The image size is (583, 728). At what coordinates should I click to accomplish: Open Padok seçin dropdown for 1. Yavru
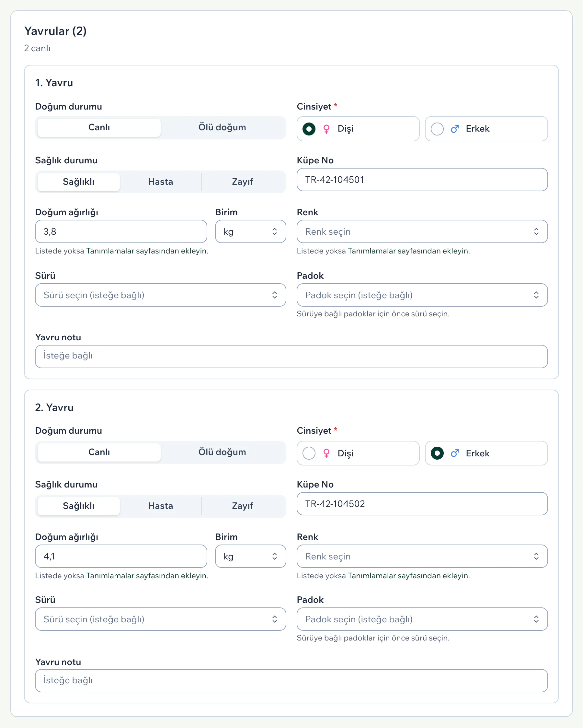pos(422,295)
